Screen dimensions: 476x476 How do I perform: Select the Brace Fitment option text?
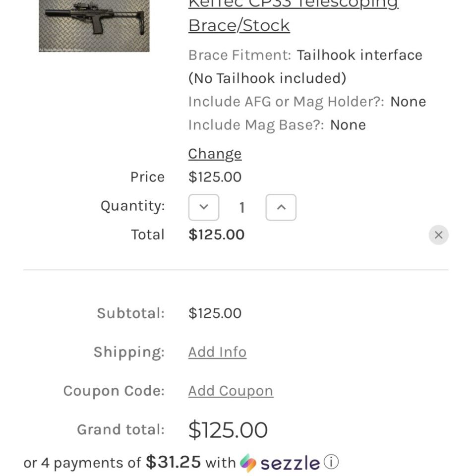(x=304, y=55)
